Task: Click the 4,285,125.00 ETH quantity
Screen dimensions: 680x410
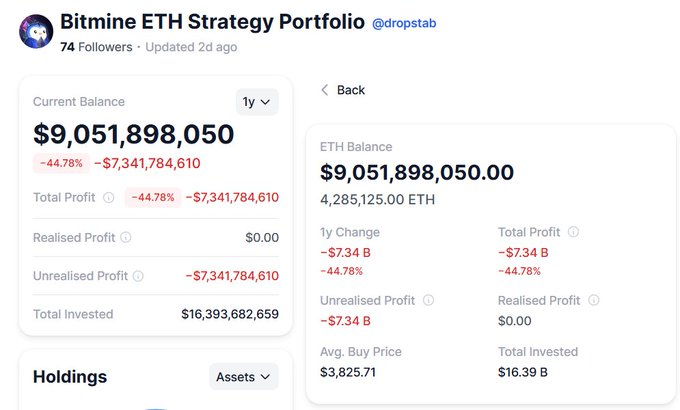Action: 377,199
